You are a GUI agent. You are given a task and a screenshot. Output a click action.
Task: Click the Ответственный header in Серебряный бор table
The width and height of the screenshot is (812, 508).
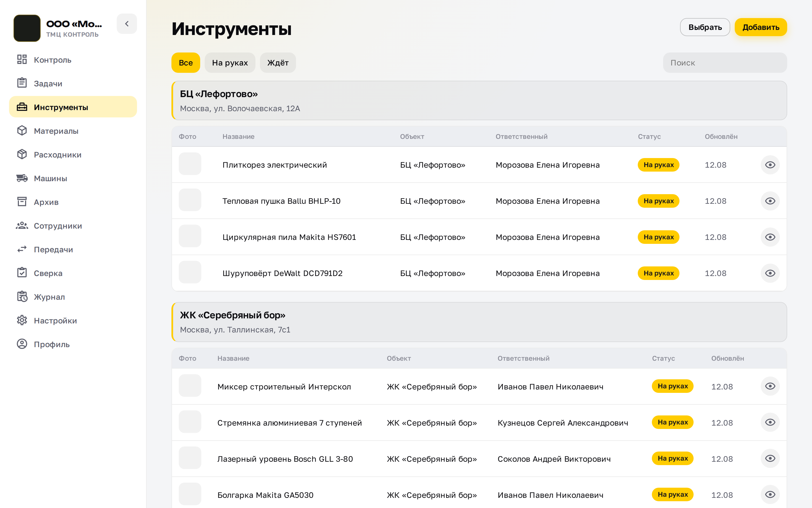[524, 358]
